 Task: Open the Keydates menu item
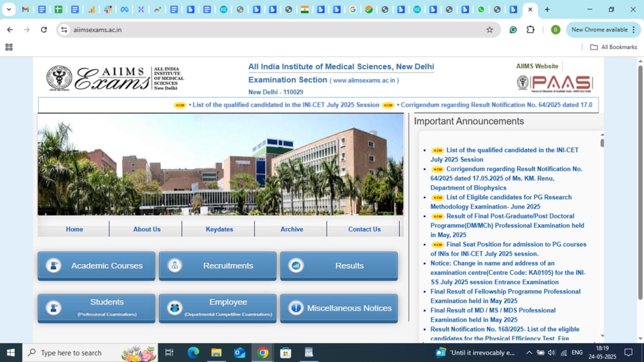219,229
